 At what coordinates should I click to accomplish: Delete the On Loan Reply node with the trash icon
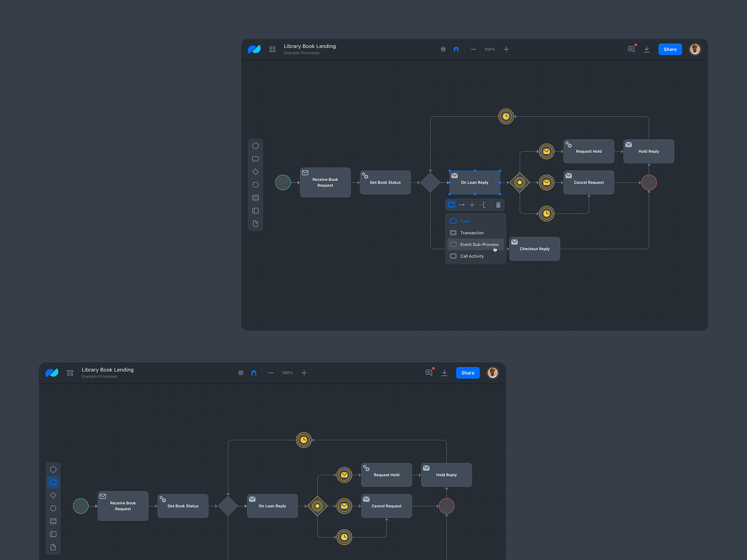pos(498,204)
